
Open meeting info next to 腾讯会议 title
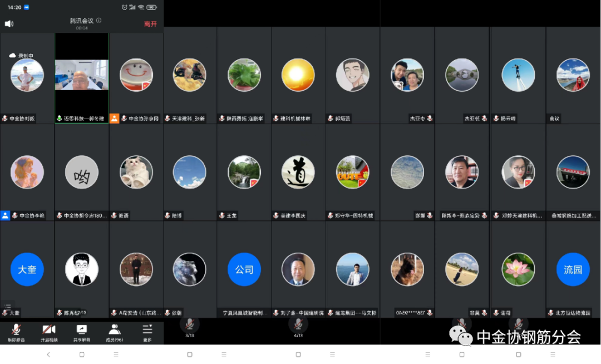pyautogui.click(x=99, y=20)
